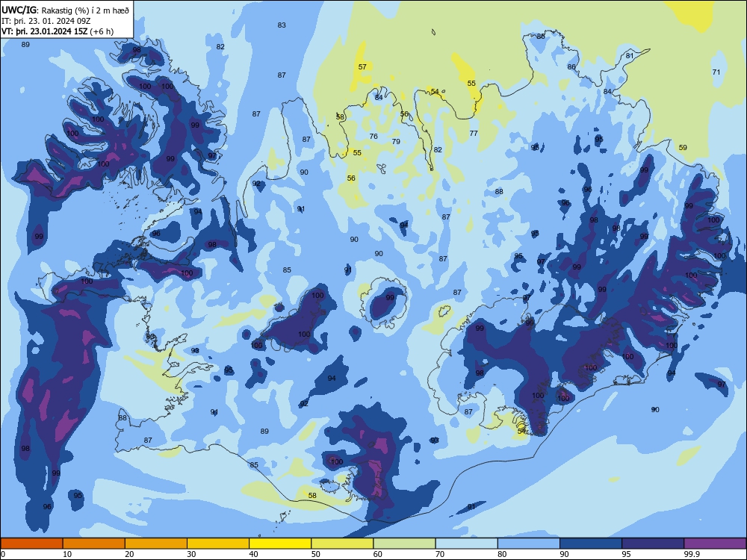Click the dark orange 0–10 legend swatch
Viewport: 747px width, 560px height.
coord(31,544)
